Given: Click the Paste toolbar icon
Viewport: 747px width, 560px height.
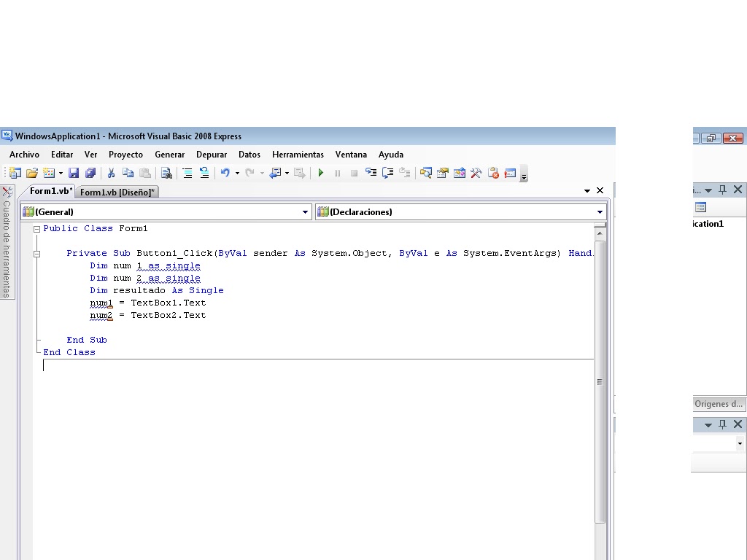Looking at the screenshot, I should pos(144,173).
